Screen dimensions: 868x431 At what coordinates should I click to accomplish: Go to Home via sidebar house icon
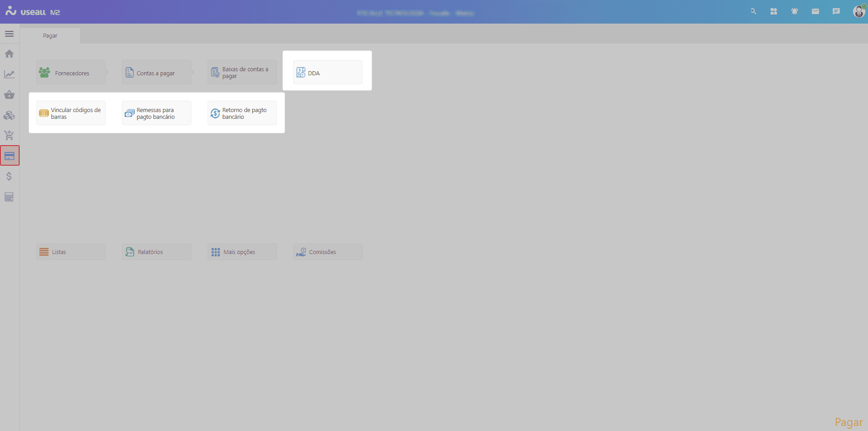[9, 54]
